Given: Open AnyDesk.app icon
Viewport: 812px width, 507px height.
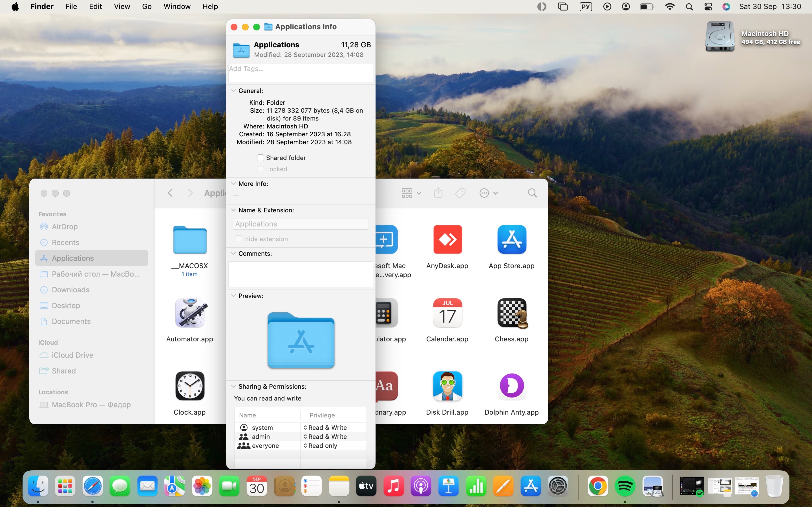Looking at the screenshot, I should tap(447, 239).
